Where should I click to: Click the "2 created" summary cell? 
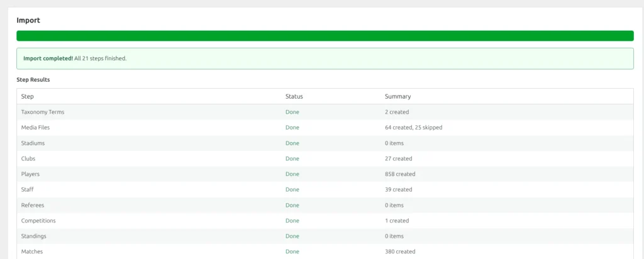click(397, 112)
